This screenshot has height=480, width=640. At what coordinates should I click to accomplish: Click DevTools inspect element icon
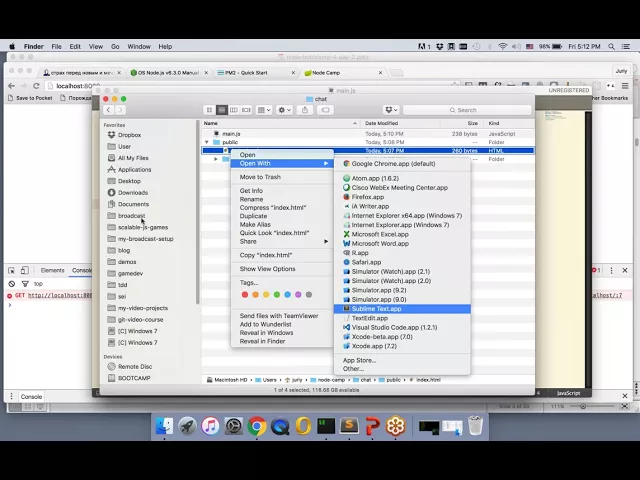click(11, 270)
